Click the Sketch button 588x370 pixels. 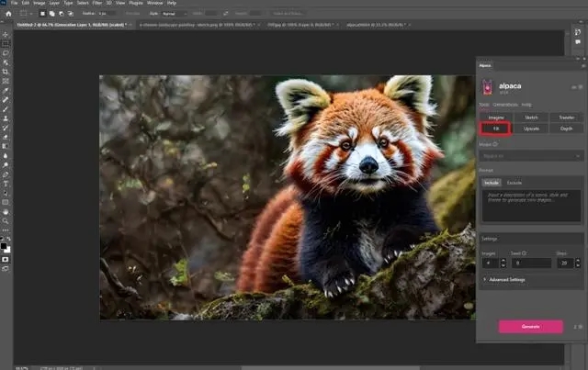[531, 118]
